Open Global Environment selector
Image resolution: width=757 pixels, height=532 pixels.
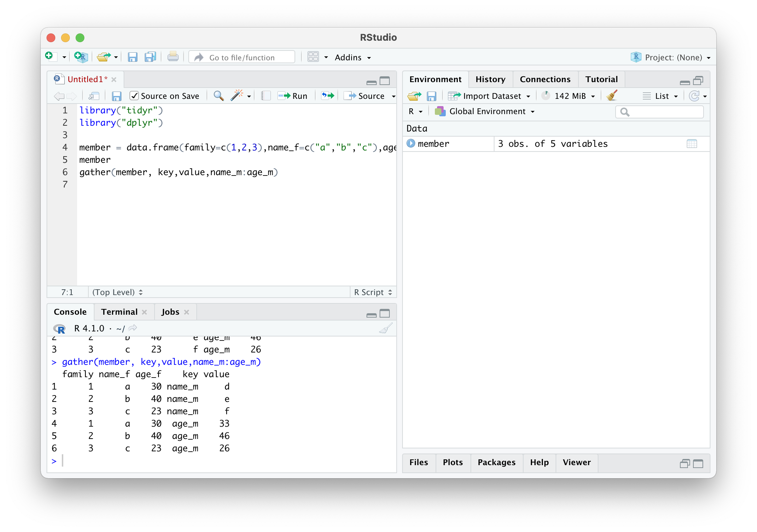[485, 112]
